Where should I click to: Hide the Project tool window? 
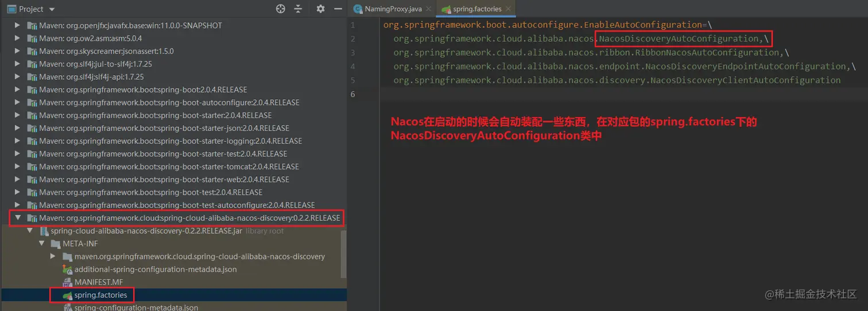click(338, 9)
